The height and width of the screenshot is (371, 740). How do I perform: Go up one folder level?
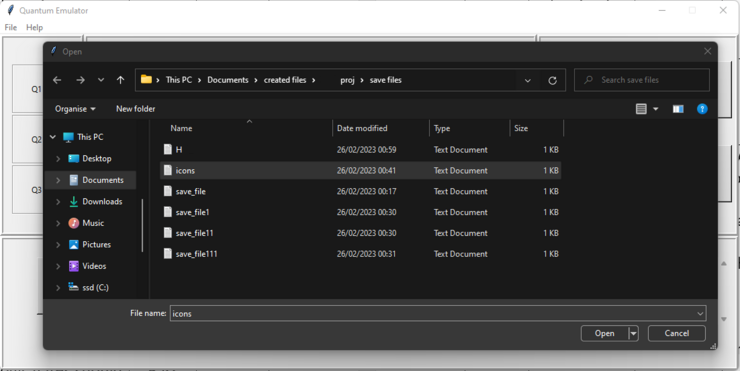coord(120,80)
